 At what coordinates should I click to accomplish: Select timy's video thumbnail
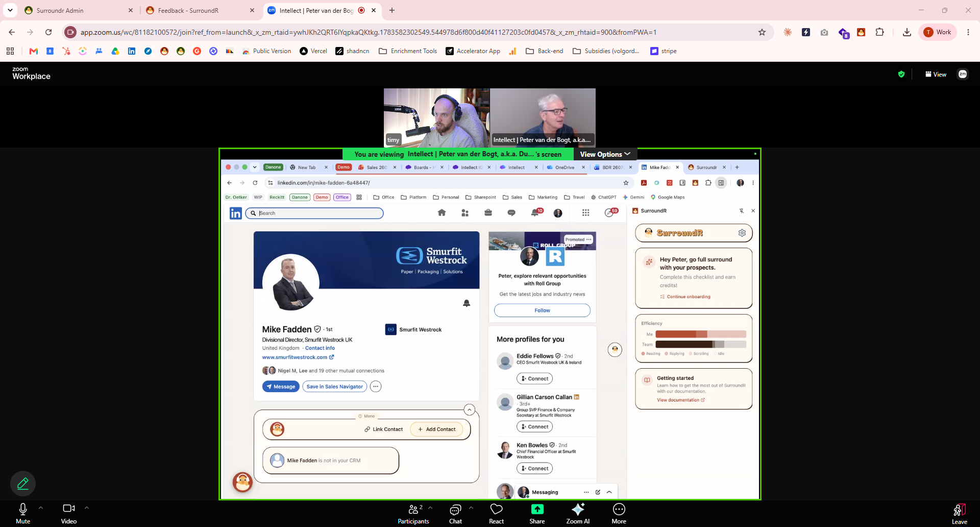(436, 118)
